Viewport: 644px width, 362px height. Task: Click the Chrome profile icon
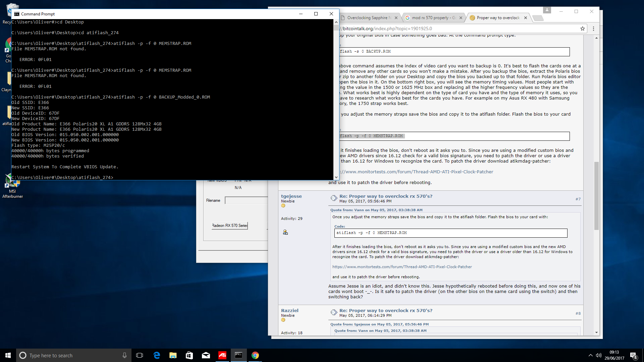tap(547, 10)
